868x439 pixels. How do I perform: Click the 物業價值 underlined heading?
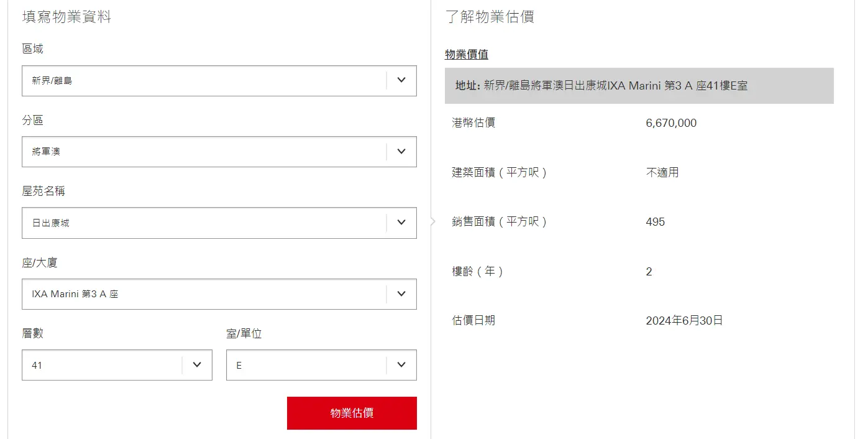click(467, 55)
